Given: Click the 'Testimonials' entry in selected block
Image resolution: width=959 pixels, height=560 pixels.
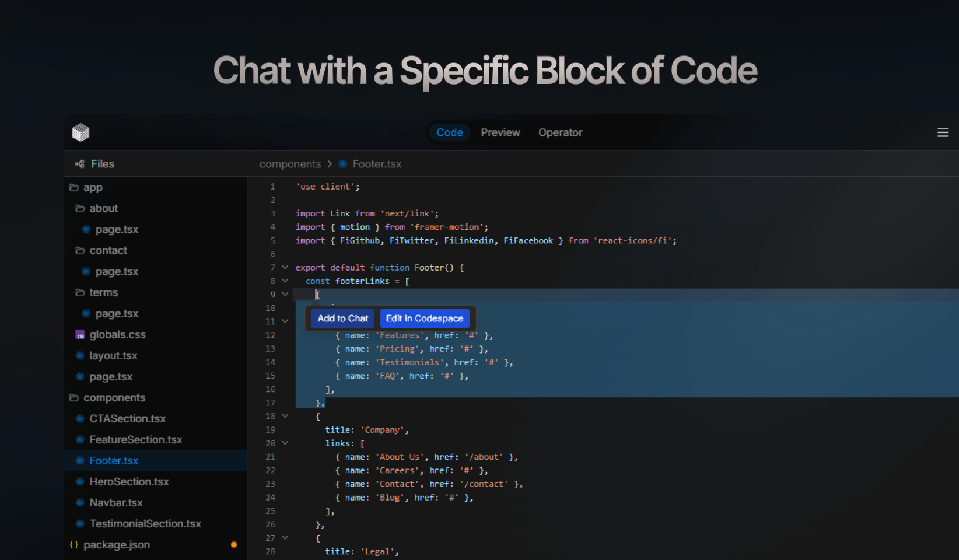Looking at the screenshot, I should pyautogui.click(x=424, y=362).
